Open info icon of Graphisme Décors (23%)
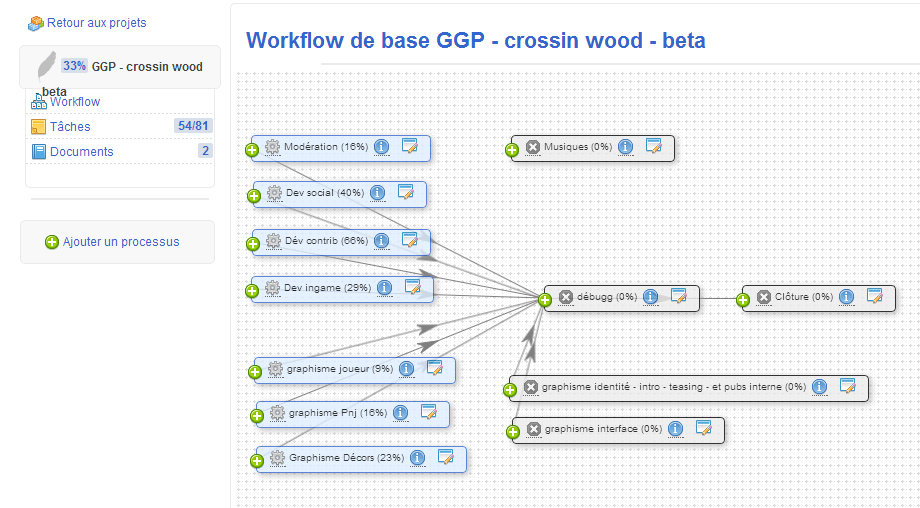 (417, 458)
